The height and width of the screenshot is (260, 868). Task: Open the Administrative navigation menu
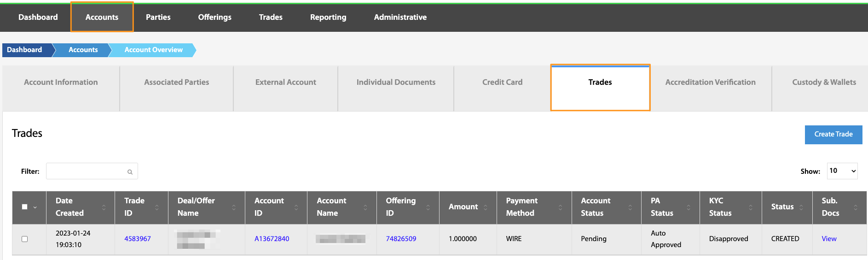[x=400, y=17]
